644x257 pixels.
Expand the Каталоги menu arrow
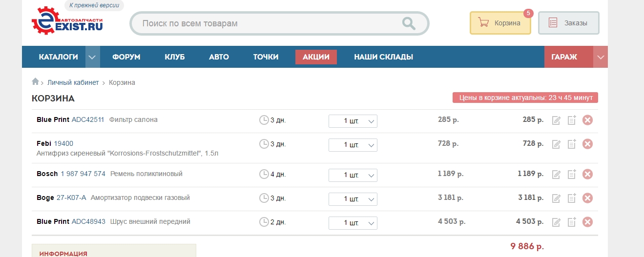pyautogui.click(x=93, y=57)
